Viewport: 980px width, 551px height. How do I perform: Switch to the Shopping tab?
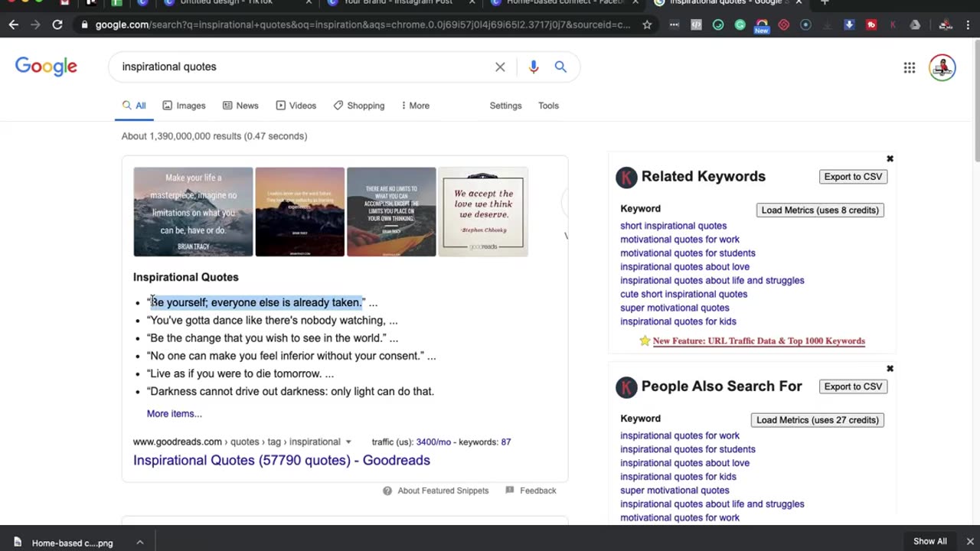[x=359, y=106]
